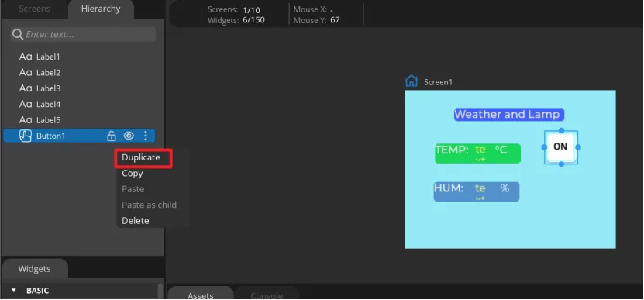
Task: Click the Screen1 home icon
Action: pos(412,81)
